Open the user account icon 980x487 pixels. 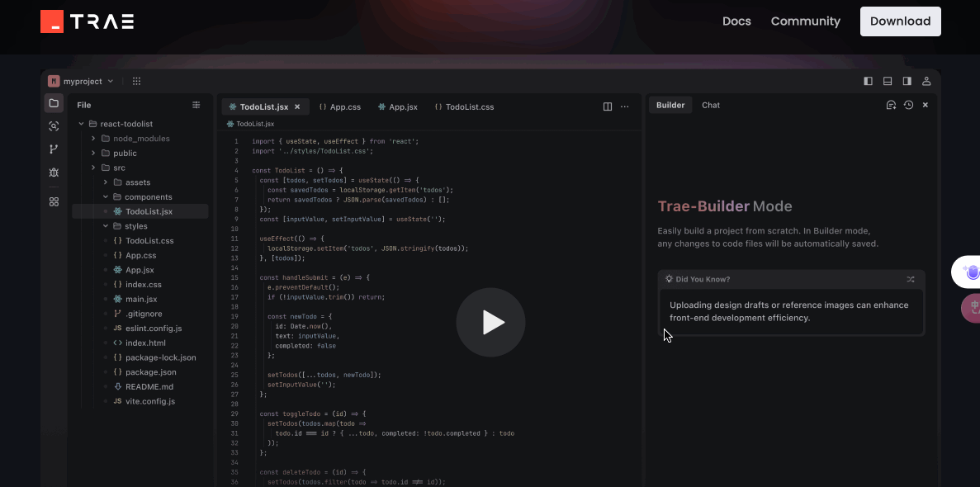(x=927, y=81)
